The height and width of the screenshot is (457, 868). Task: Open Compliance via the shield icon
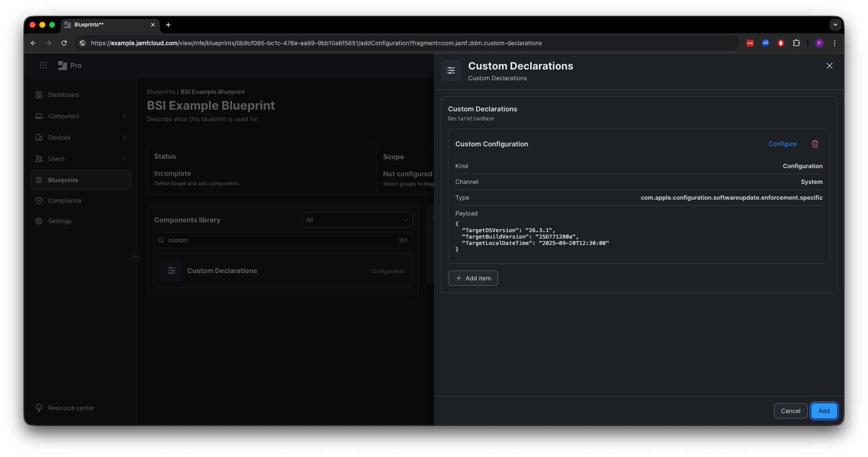pyautogui.click(x=39, y=201)
